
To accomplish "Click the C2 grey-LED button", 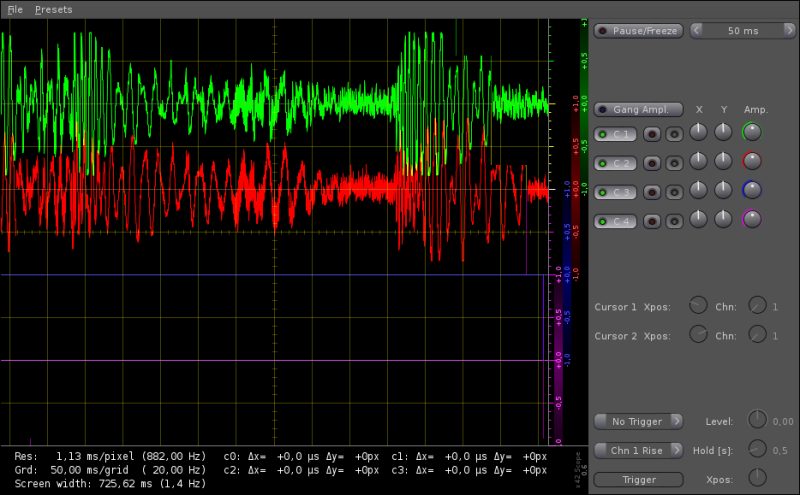I will coord(673,162).
